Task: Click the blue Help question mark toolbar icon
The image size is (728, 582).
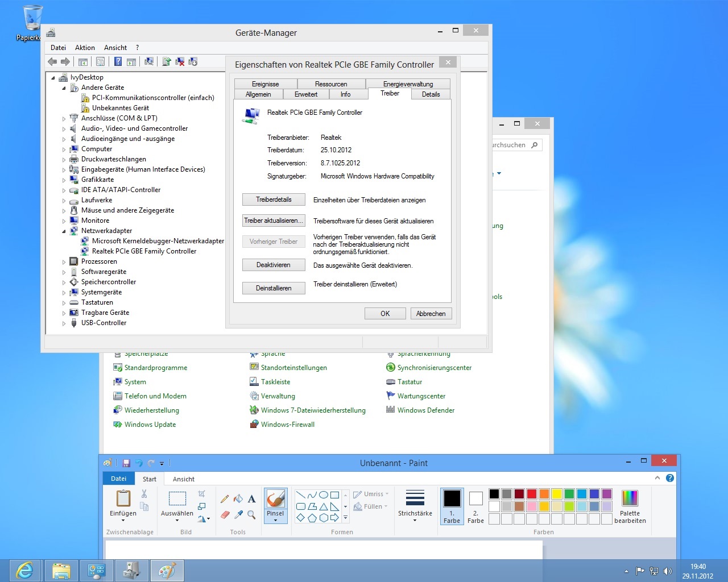Action: [x=118, y=61]
